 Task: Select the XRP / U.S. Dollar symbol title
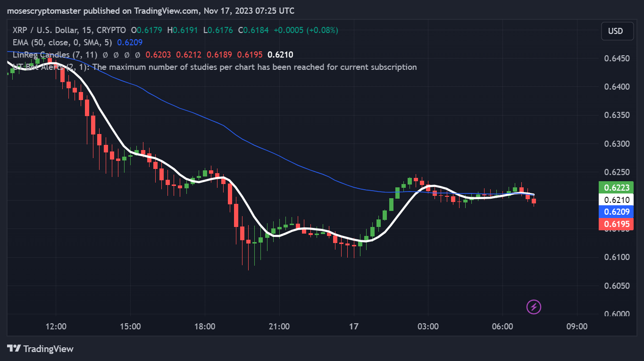coord(69,30)
